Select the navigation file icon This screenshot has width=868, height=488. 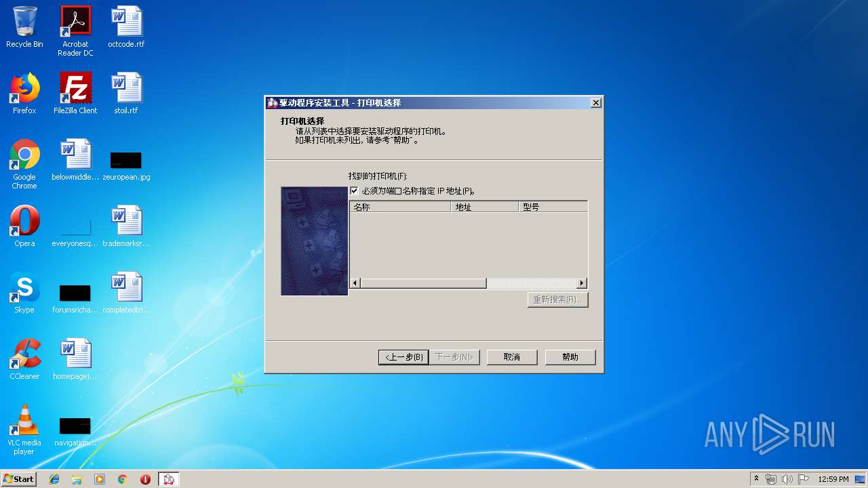75,430
